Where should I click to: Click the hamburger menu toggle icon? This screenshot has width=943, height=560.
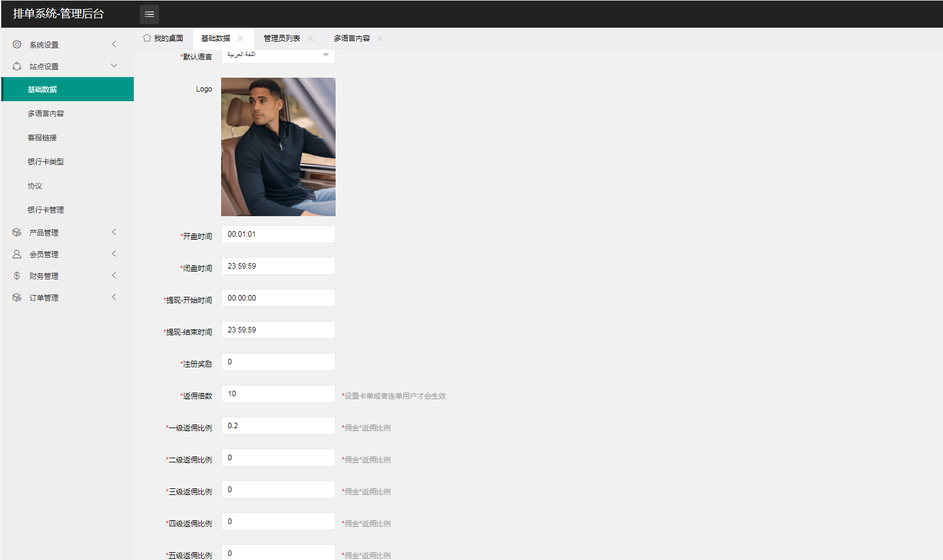point(149,14)
